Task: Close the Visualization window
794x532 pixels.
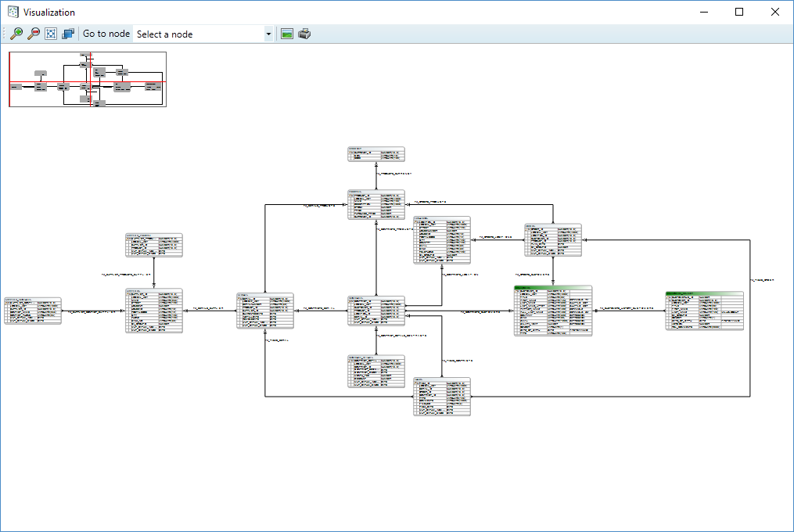Action: coord(775,12)
